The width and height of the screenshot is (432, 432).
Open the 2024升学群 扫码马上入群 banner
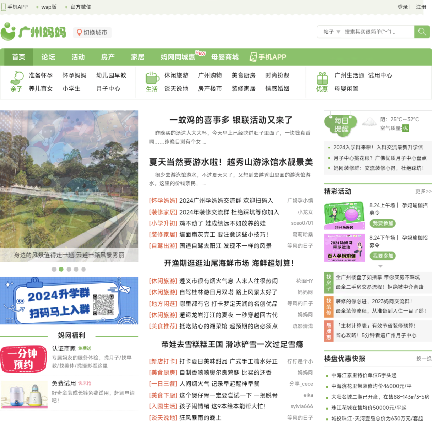(69, 300)
